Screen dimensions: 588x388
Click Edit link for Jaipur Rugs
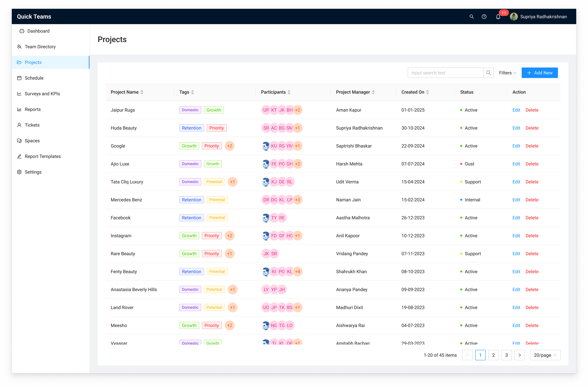[x=516, y=110]
